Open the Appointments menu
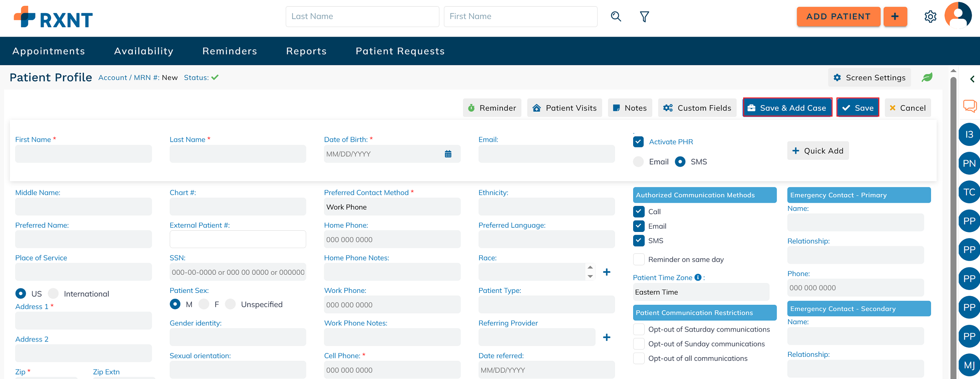 [x=49, y=51]
